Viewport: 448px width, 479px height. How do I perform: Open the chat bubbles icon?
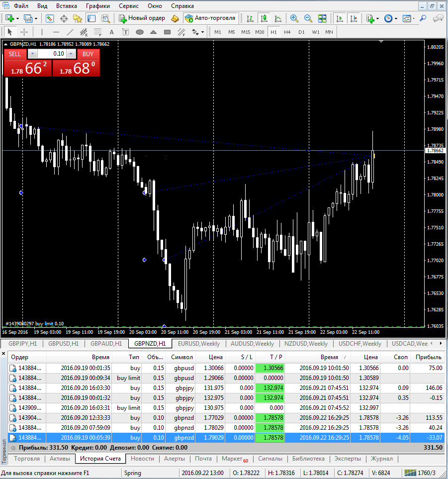click(x=438, y=18)
